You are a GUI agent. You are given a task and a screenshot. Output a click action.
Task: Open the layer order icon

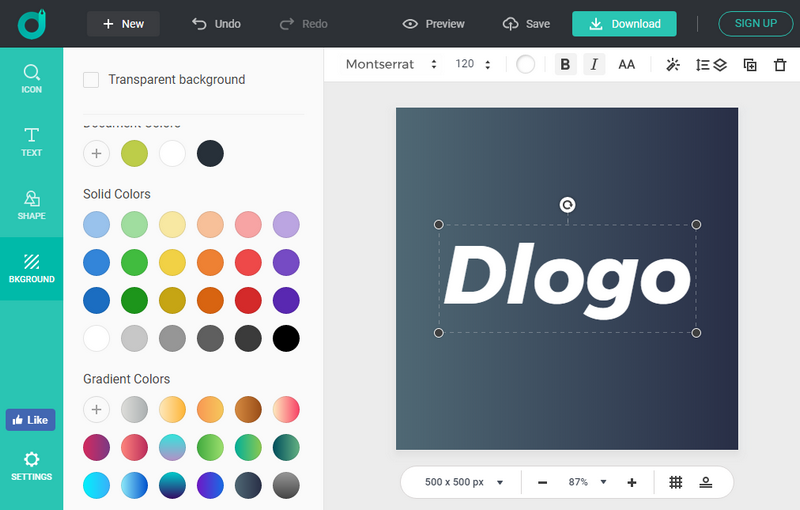pos(711,65)
